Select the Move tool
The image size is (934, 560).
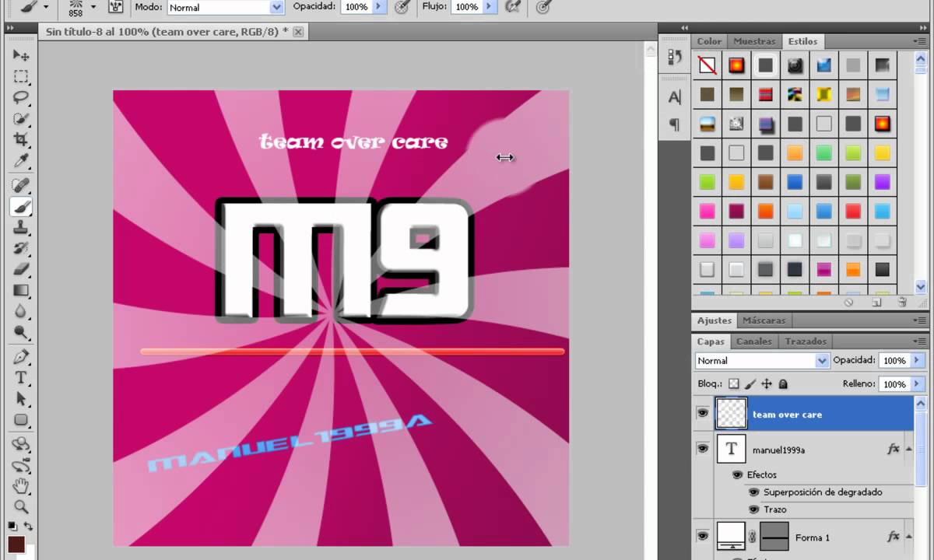pos(21,55)
